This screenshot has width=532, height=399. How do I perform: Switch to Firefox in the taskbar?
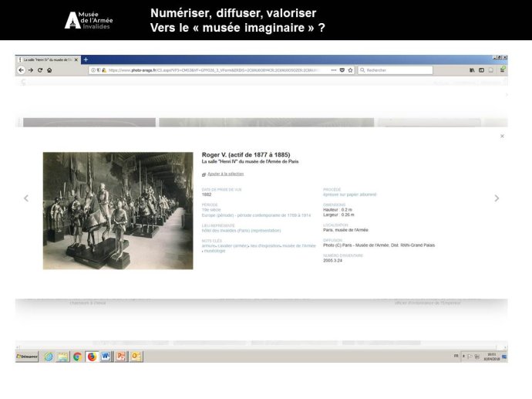pyautogui.click(x=92, y=357)
